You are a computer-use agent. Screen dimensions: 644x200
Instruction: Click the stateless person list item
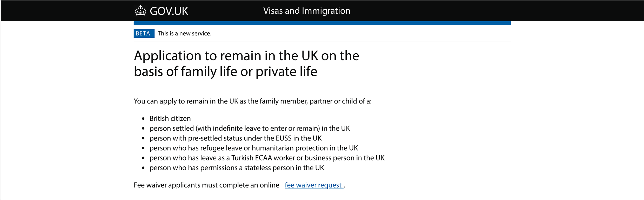[x=237, y=168]
